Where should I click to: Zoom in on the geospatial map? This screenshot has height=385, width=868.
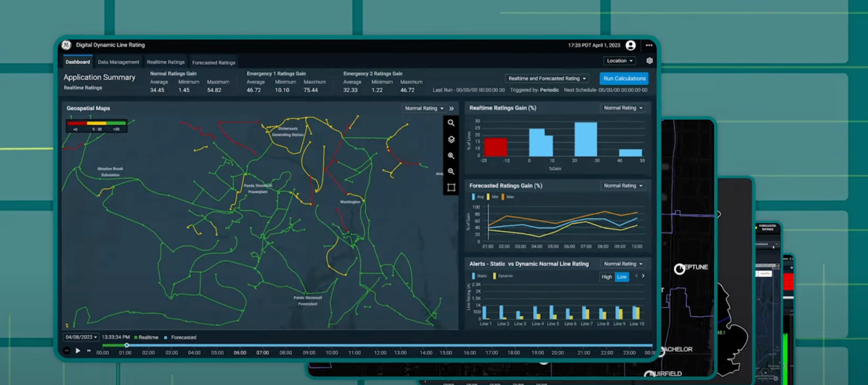451,155
